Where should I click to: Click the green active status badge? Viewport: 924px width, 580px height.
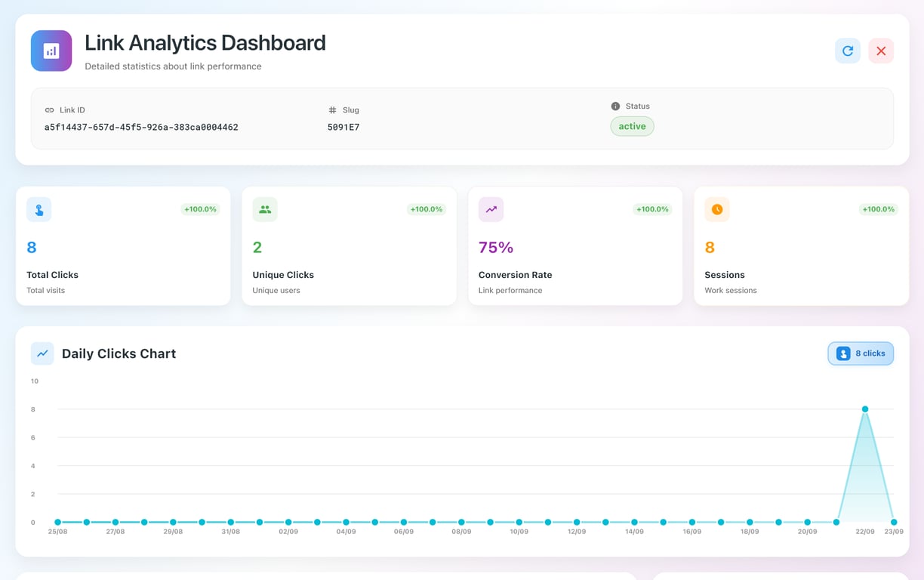[x=632, y=126]
